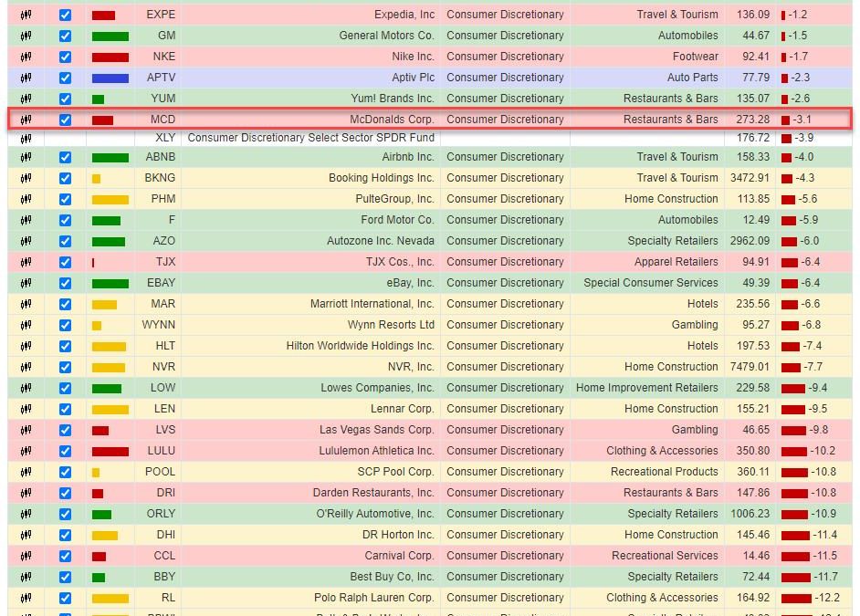
Task: Click 'Auto Parts' industry cell
Action: pyautogui.click(x=693, y=78)
